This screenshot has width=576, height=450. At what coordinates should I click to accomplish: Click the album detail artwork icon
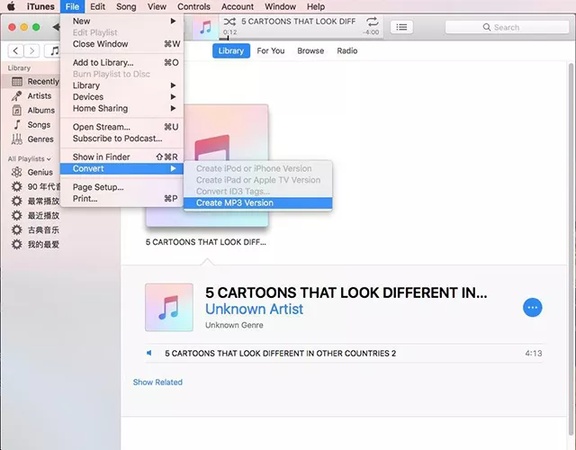[x=169, y=307]
